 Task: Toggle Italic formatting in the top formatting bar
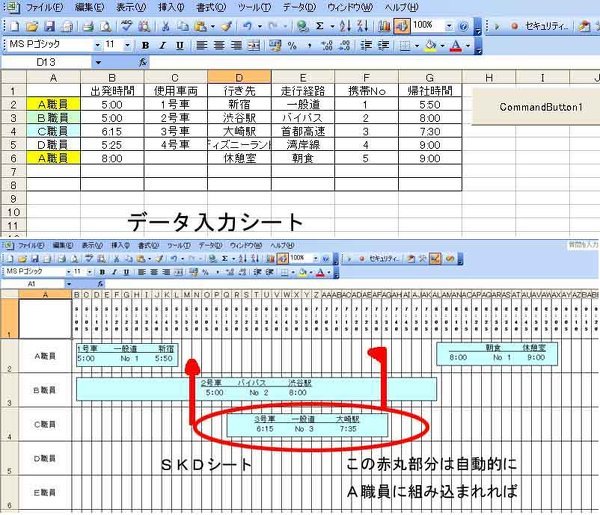162,45
